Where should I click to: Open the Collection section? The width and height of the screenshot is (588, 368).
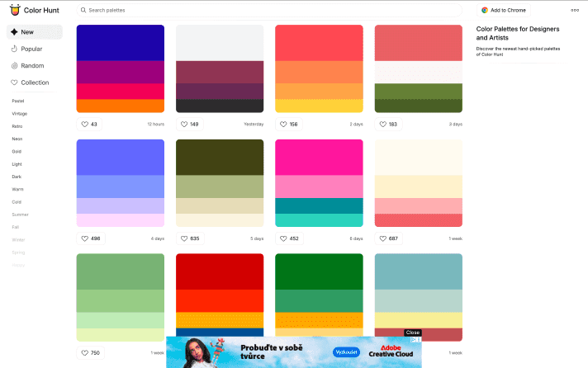[35, 83]
